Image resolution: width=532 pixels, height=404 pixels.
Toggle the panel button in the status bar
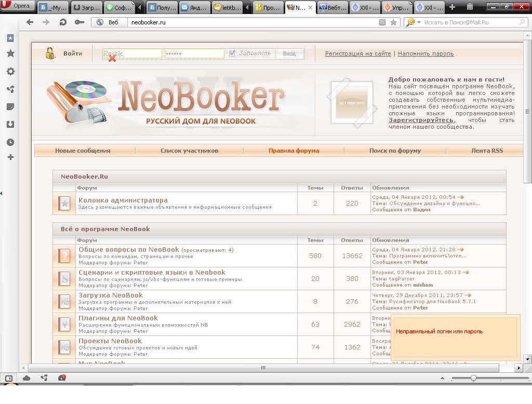click(9, 378)
